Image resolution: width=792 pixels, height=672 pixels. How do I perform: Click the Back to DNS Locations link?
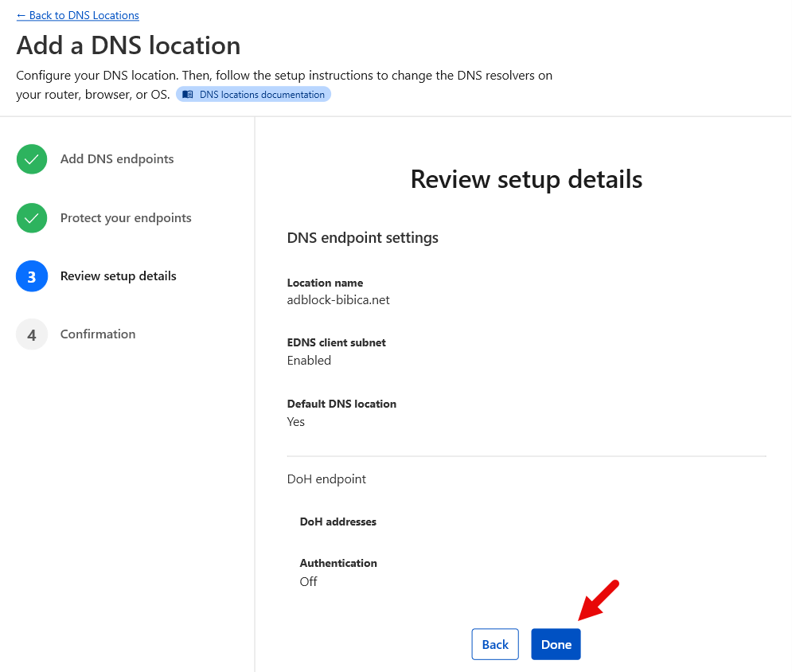coord(78,15)
